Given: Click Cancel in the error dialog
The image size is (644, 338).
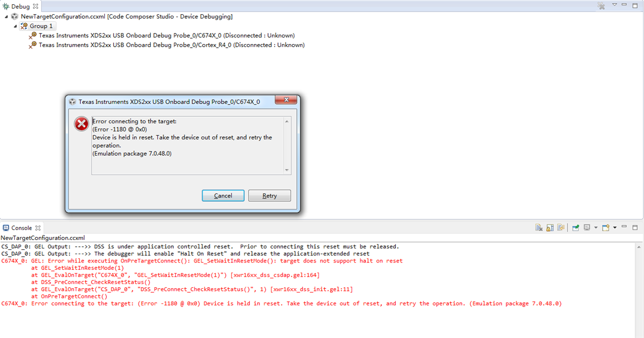Looking at the screenshot, I should [223, 195].
